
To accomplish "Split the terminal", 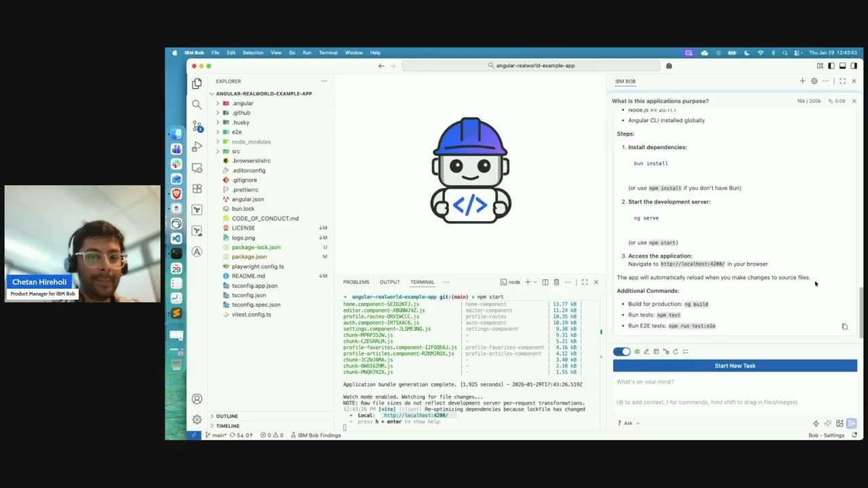I will point(545,282).
